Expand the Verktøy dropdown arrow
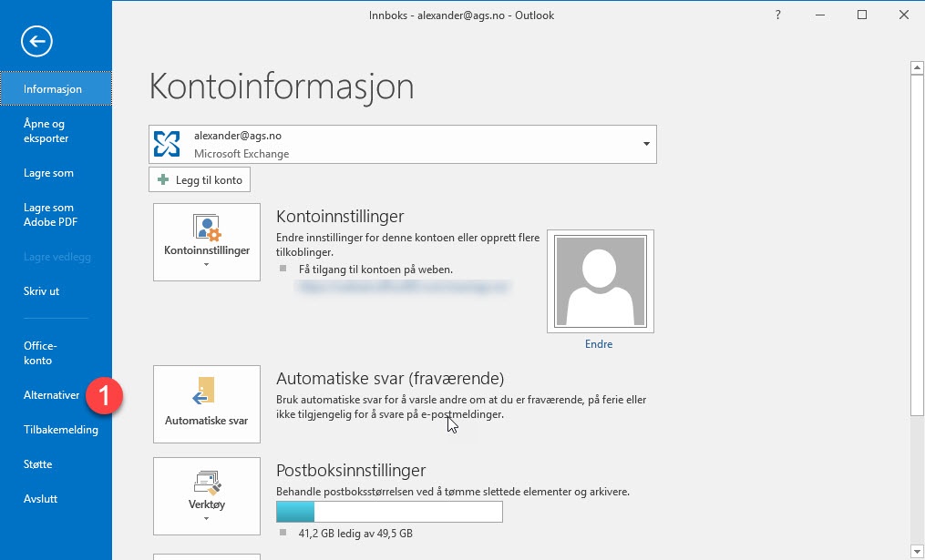The width and height of the screenshot is (925, 560). click(207, 519)
